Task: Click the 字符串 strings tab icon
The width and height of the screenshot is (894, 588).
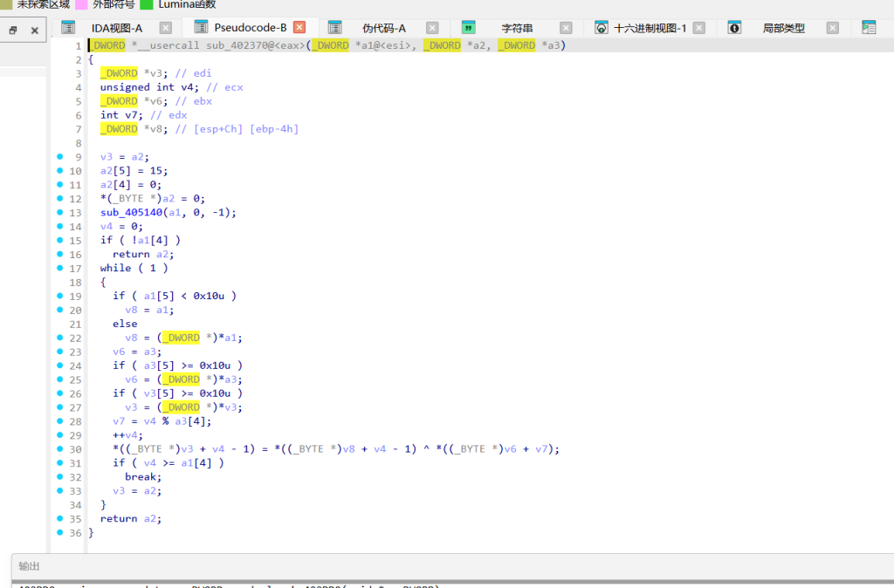Action: click(x=468, y=27)
